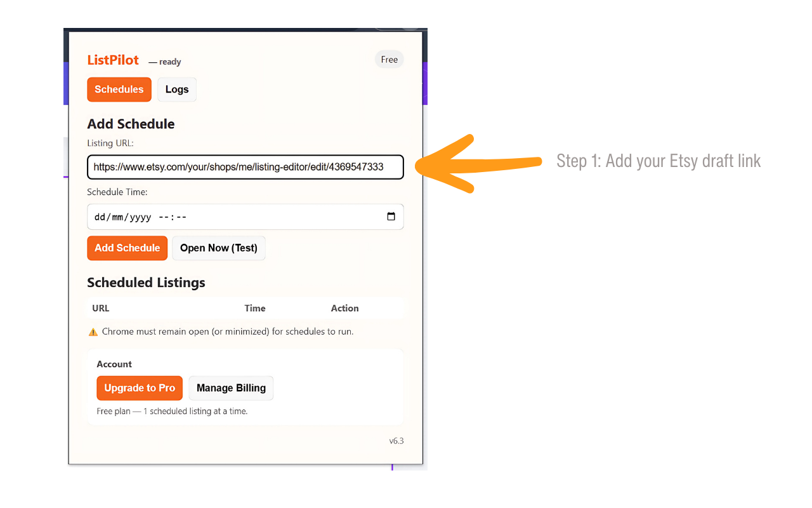Click the 'Add Schedule' heading text
Viewport: 812px width, 508px height.
tap(131, 124)
